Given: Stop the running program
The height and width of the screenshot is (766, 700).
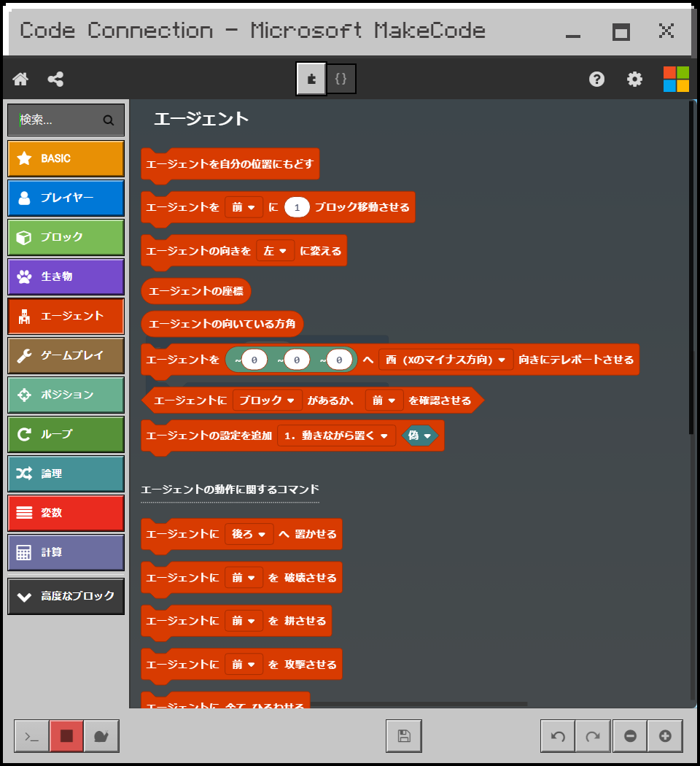Looking at the screenshot, I should point(66,736).
